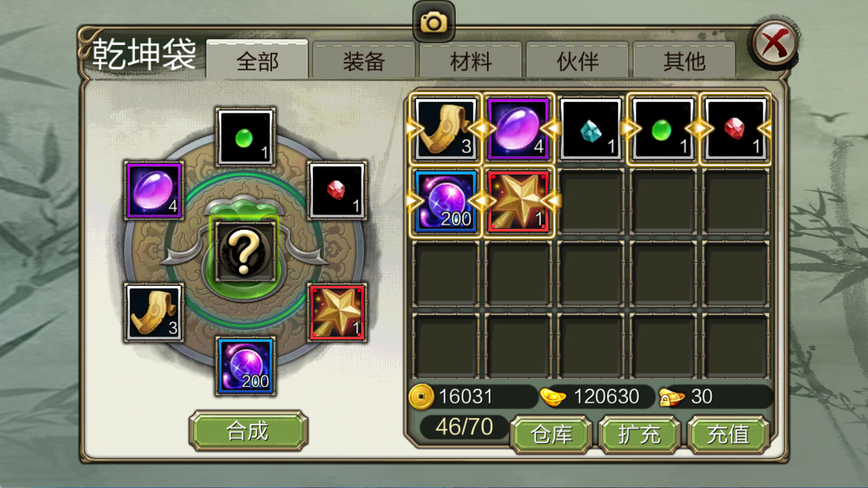
Task: Select the green bead in inventory grid
Action: coord(663,129)
